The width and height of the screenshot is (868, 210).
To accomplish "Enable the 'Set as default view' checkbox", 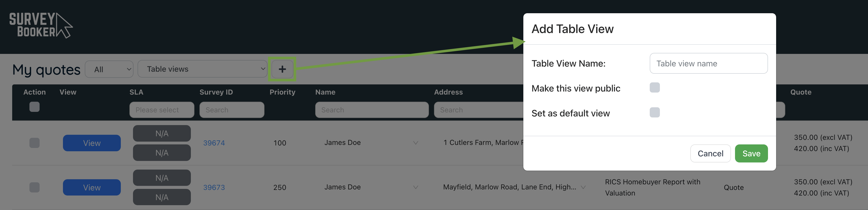I will (654, 112).
